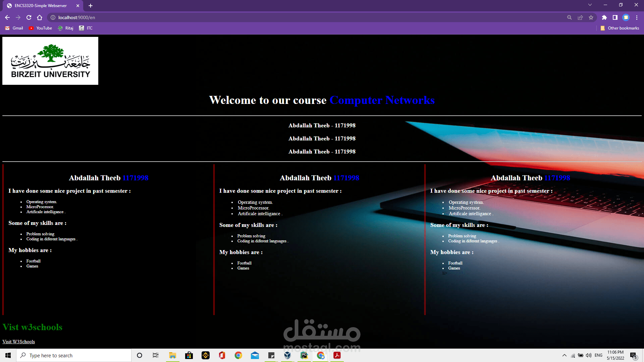This screenshot has height=362, width=644.
Task: Open PyCharm from the taskbar
Action: click(304, 355)
